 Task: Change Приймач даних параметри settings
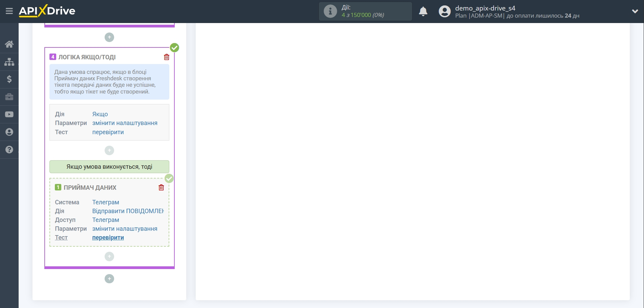coord(125,229)
